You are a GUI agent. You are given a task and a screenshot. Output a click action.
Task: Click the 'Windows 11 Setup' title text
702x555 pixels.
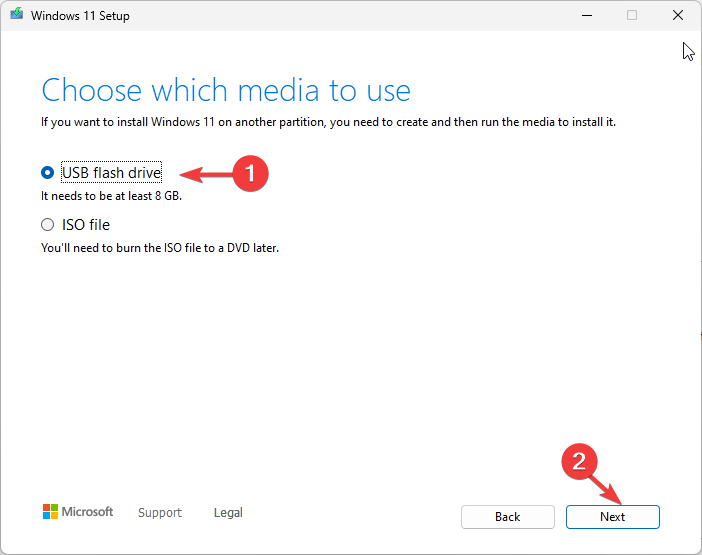(x=80, y=16)
